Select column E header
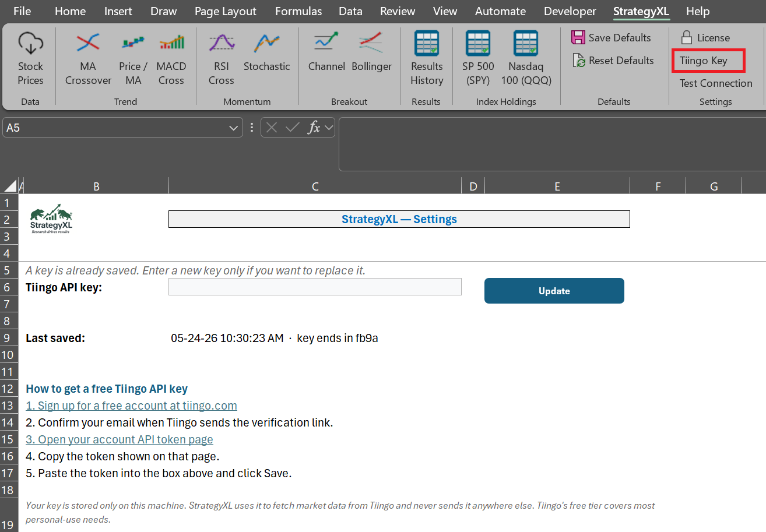The width and height of the screenshot is (766, 532). tap(557, 186)
